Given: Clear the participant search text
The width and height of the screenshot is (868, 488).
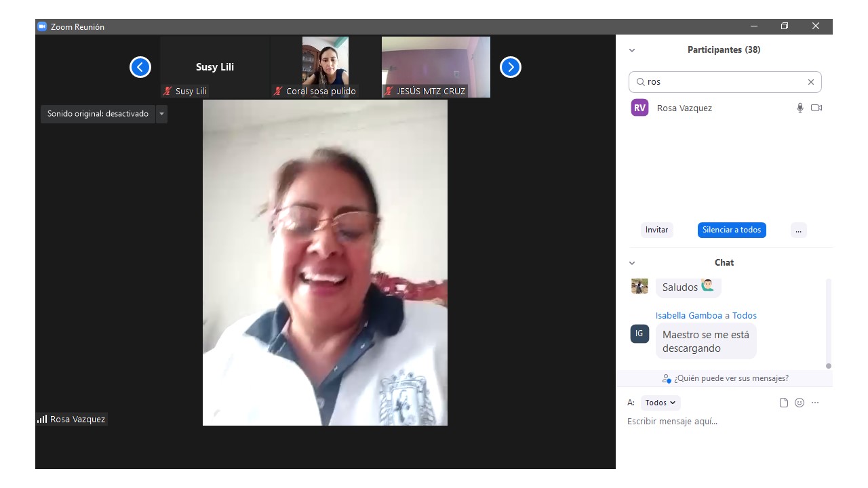Looking at the screenshot, I should tap(810, 82).
